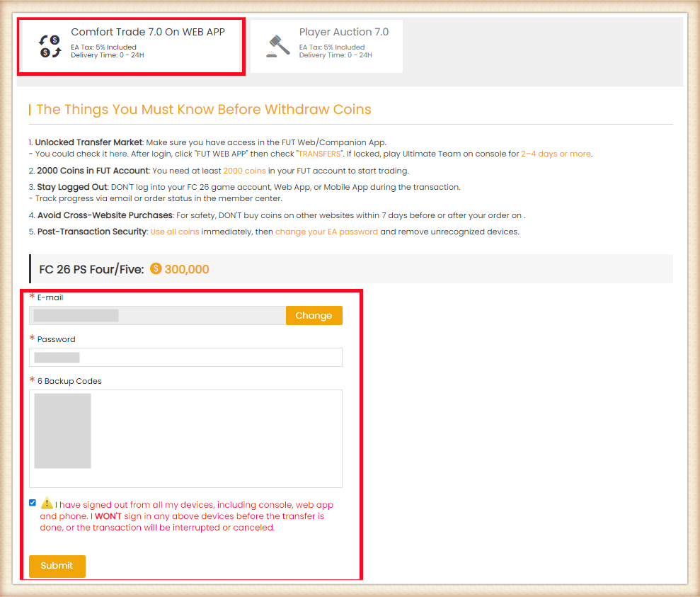Click the 'FC 26 PS Four/Five' label

point(91,269)
